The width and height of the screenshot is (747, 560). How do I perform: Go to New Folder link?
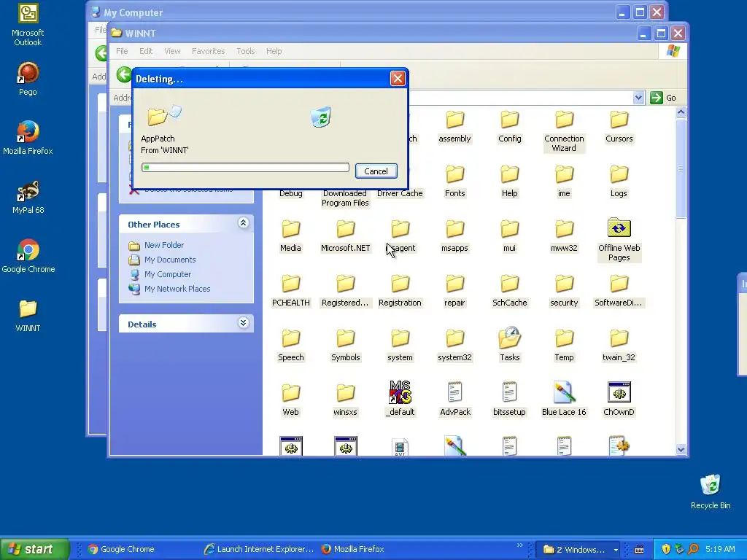(x=164, y=245)
